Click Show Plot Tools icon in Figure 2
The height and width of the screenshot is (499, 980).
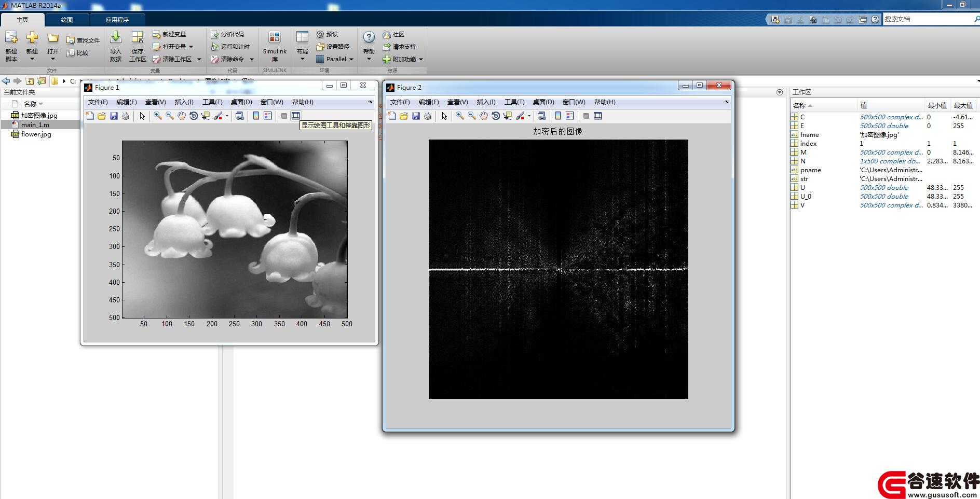tap(598, 116)
